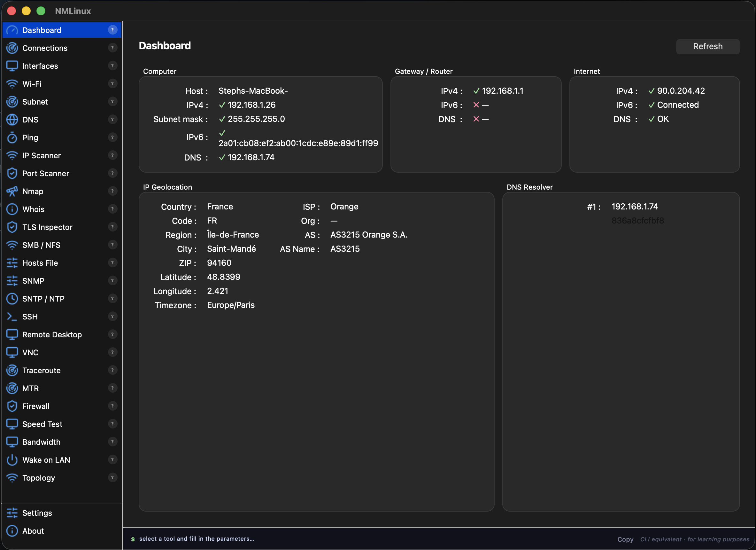
Task: Open the About page label
Action: 33,531
